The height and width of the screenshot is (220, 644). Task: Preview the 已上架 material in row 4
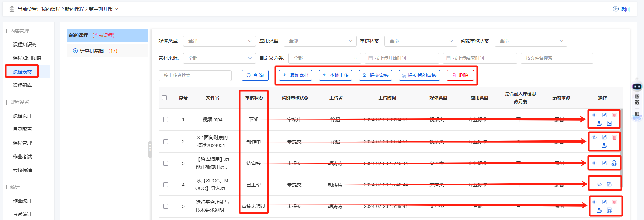(599, 184)
